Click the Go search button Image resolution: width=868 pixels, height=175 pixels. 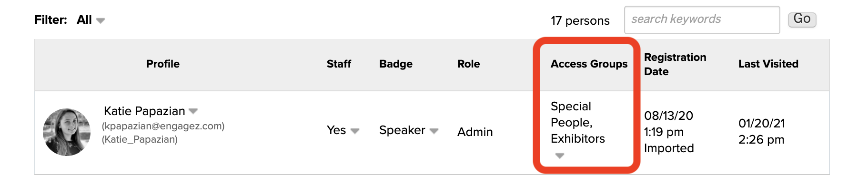coord(802,19)
